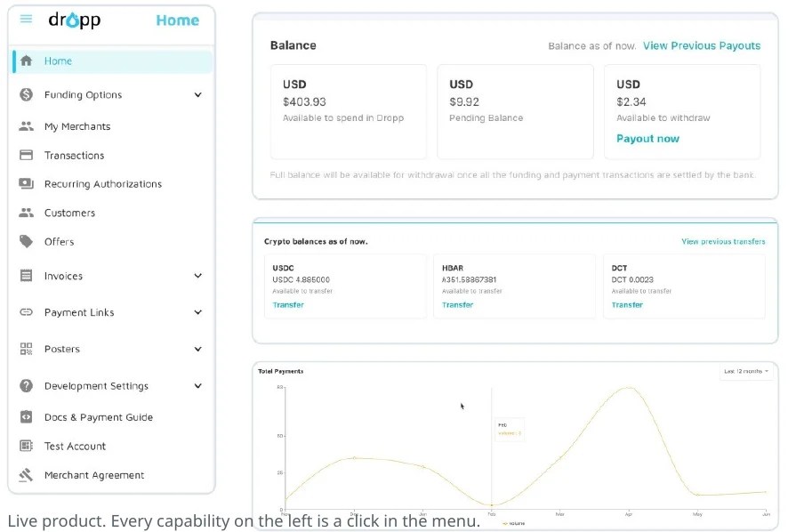
Task: Click the Invoices list icon
Action: [x=26, y=276]
